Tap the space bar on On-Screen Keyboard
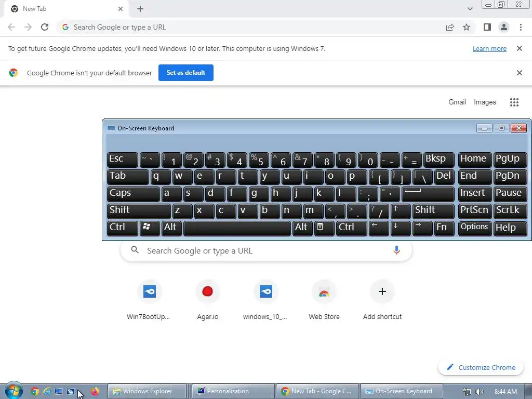The width and height of the screenshot is (532, 399). pos(237,228)
